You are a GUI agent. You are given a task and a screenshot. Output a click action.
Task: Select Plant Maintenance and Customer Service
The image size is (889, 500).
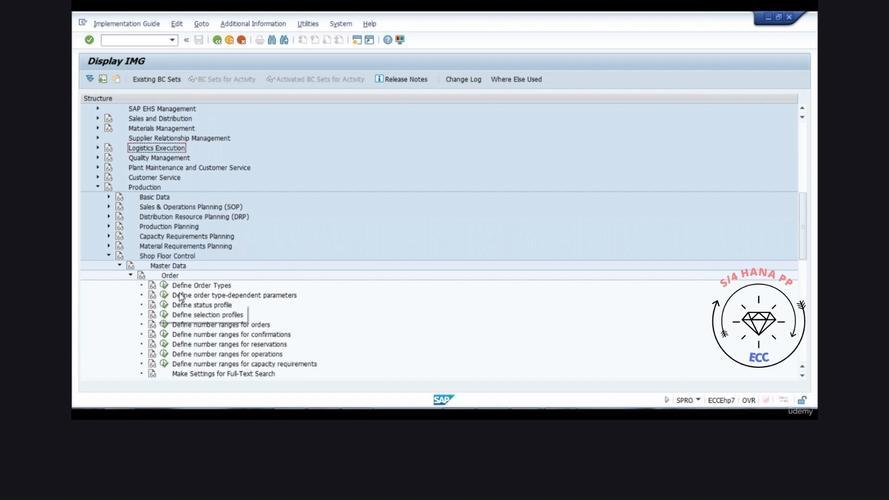tap(189, 168)
